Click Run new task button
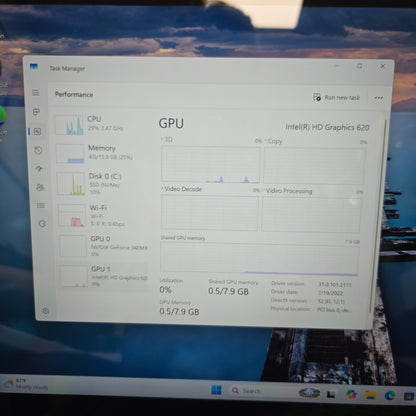 point(337,97)
